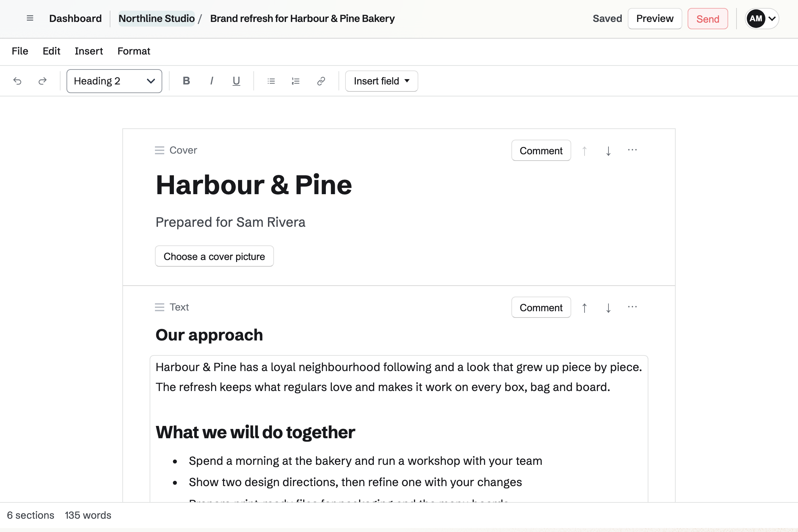Toggle italic formatting
This screenshot has height=532, width=798.
coord(212,81)
